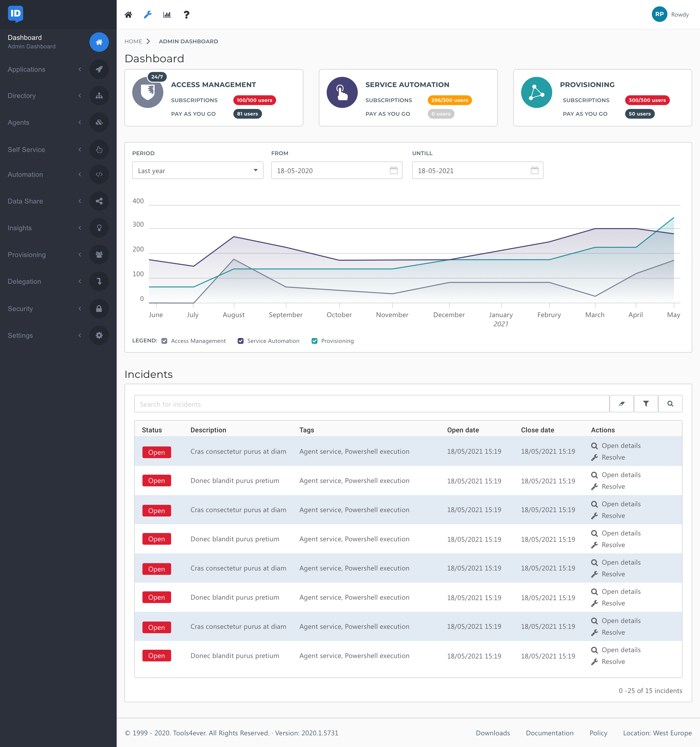Click the Applications rocket icon
The width and height of the screenshot is (700, 747).
pyautogui.click(x=99, y=69)
